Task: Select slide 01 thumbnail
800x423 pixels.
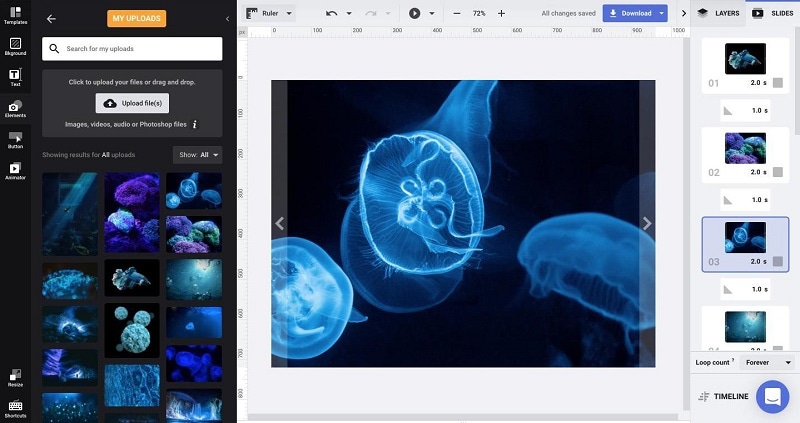Action: pyautogui.click(x=745, y=59)
